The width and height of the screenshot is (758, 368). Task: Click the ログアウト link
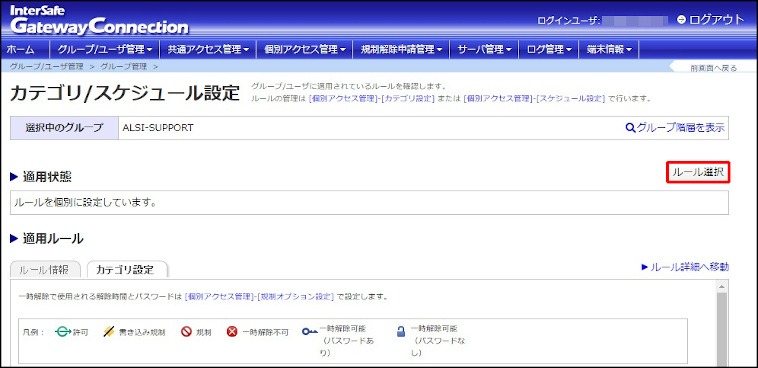point(716,20)
